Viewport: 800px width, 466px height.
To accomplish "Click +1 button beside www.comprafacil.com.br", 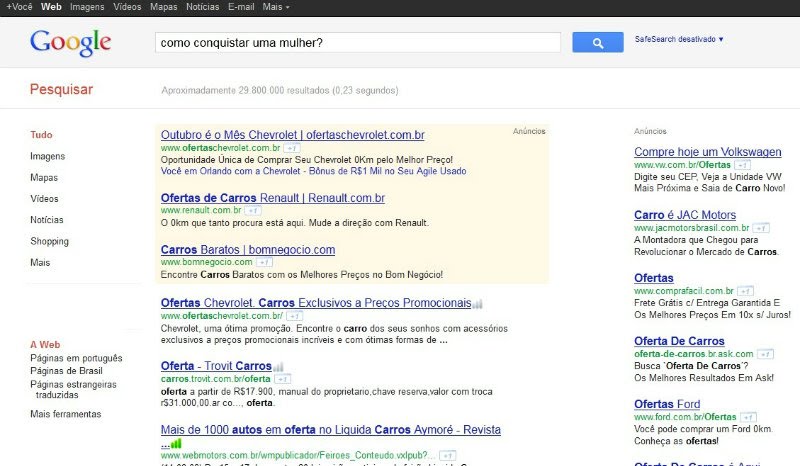I will coord(745,291).
